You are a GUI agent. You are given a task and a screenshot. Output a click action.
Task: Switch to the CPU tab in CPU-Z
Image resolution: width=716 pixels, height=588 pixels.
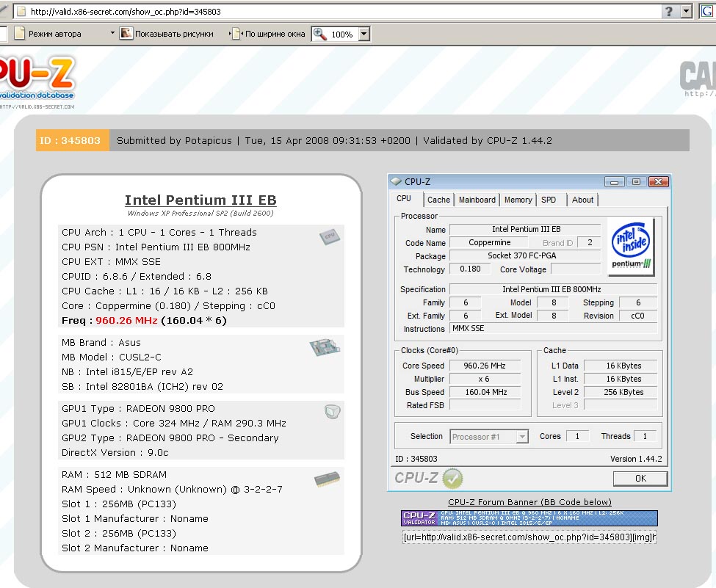(404, 199)
